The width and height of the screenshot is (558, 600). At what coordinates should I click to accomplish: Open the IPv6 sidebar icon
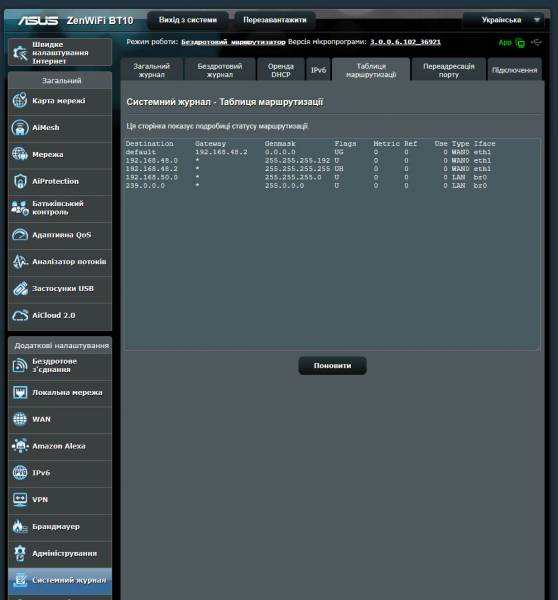[x=20, y=473]
